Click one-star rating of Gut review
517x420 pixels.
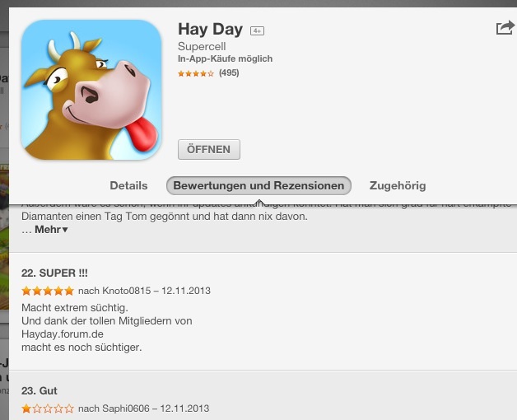pyautogui.click(x=48, y=408)
